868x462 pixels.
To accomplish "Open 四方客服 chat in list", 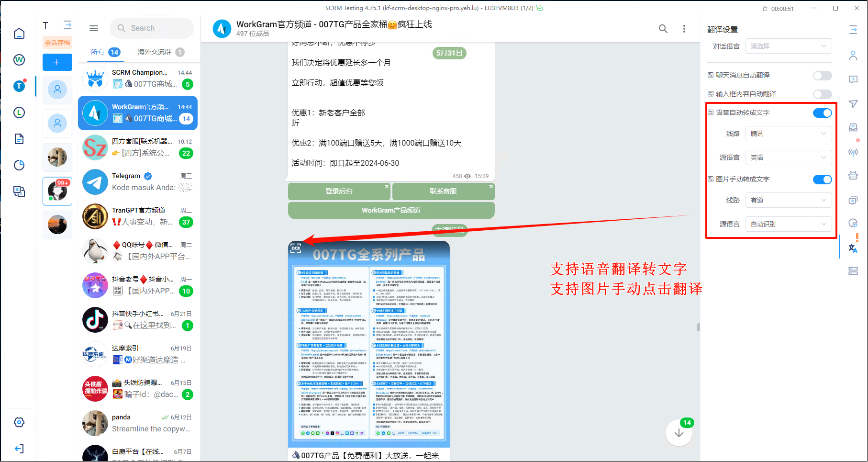I will coord(138,147).
